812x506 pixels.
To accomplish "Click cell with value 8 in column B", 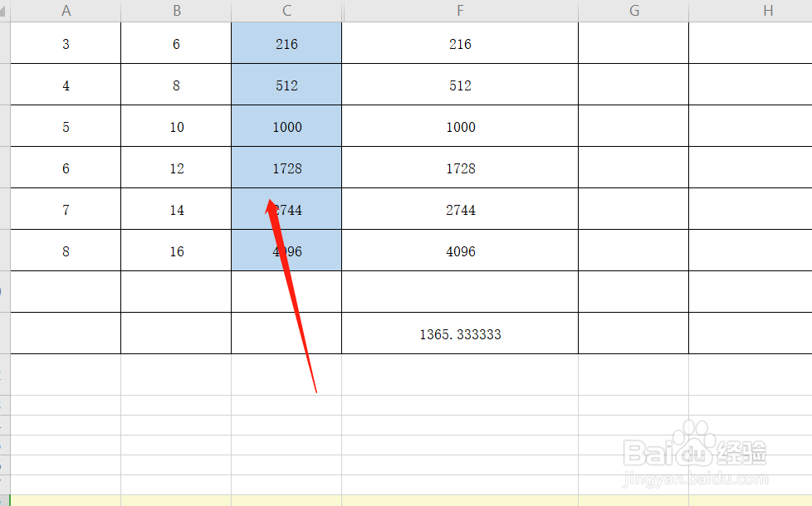I will click(176, 85).
